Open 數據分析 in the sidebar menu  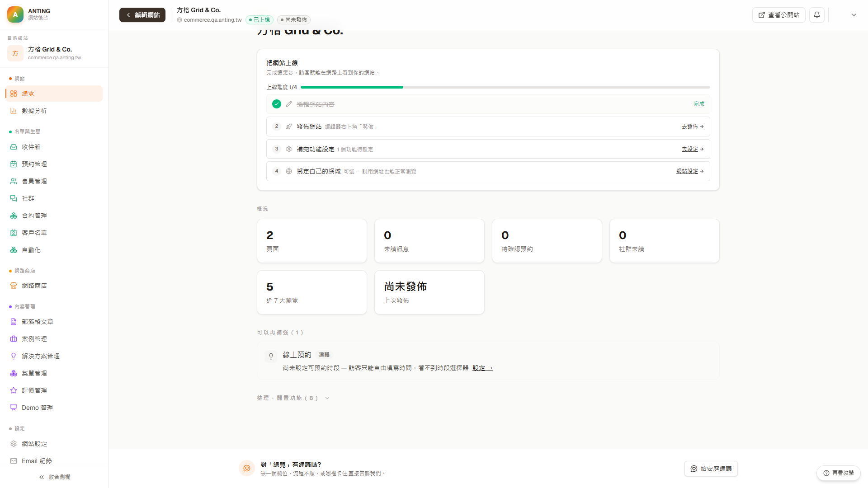coord(54,111)
